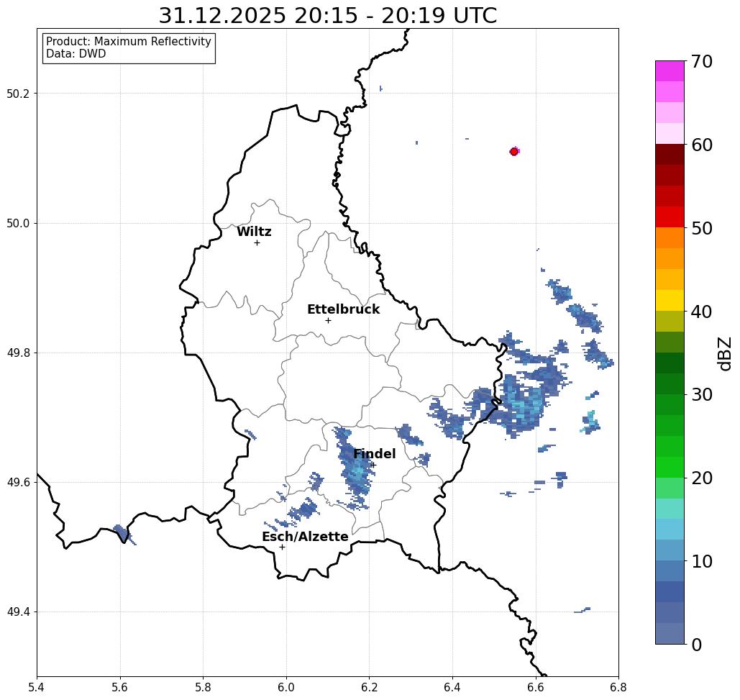Click the longitude tick label 5.8
Image resolution: width=740 pixels, height=700 pixels.
click(203, 687)
